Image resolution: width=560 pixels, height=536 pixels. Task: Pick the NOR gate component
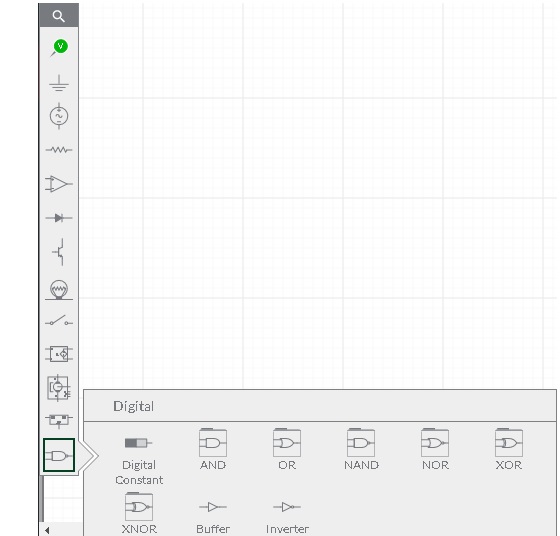(x=435, y=450)
